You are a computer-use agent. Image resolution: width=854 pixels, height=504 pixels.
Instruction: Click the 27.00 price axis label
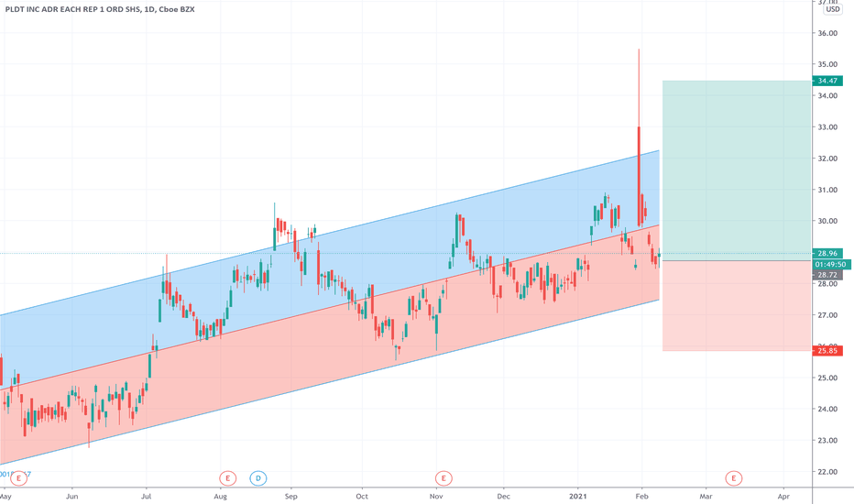827,315
